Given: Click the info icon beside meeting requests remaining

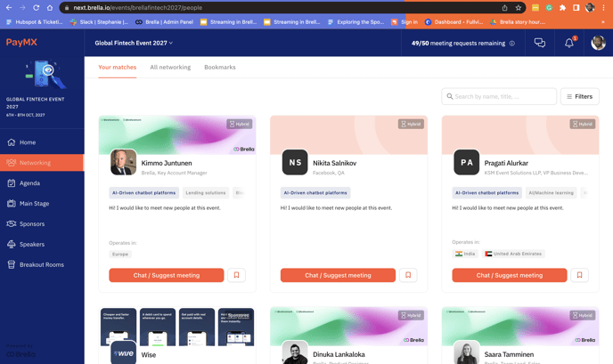Looking at the screenshot, I should pos(511,44).
